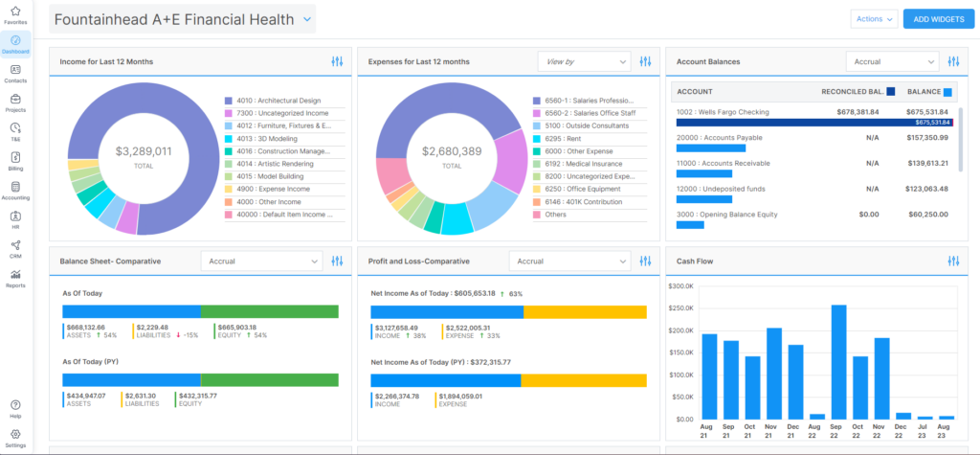Screen dimensions: 980x455
Task: Open the Contacts sidebar icon
Action: click(x=15, y=70)
